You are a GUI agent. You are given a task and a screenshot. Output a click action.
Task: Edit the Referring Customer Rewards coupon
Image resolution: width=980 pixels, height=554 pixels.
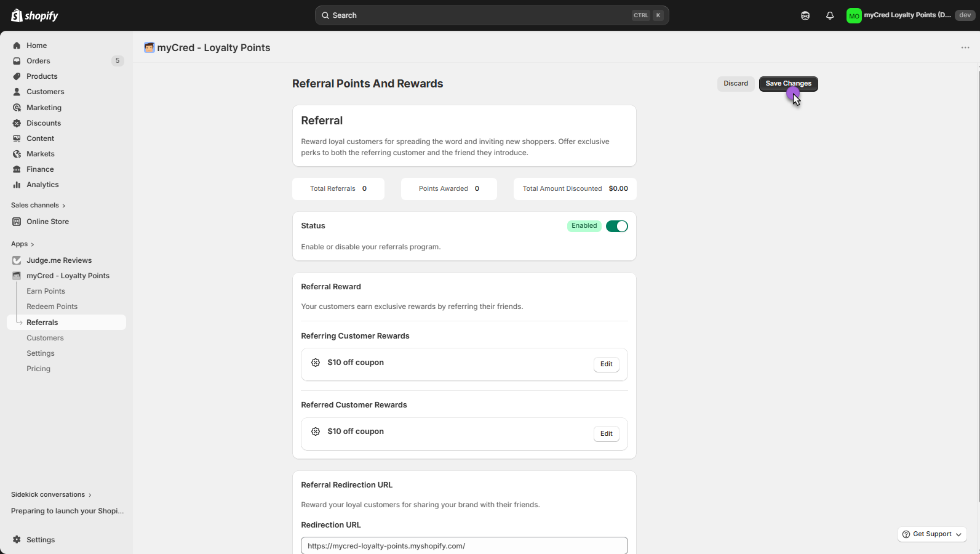pos(606,364)
